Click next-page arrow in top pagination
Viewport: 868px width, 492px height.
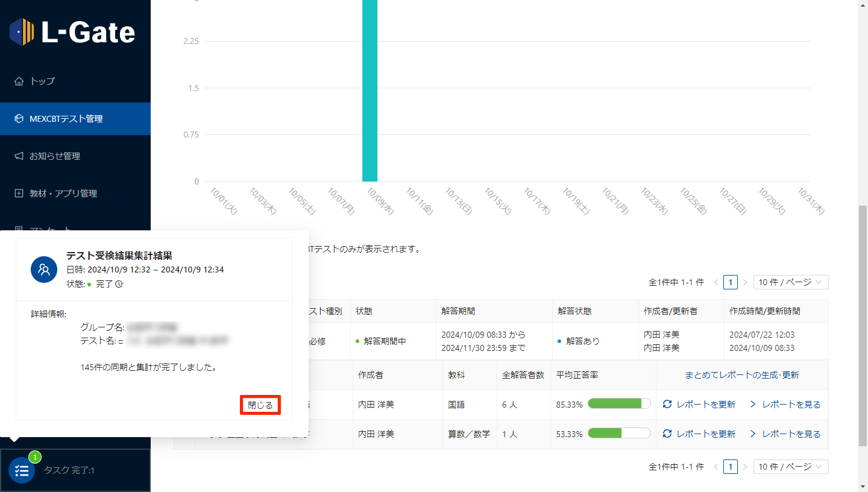(745, 282)
